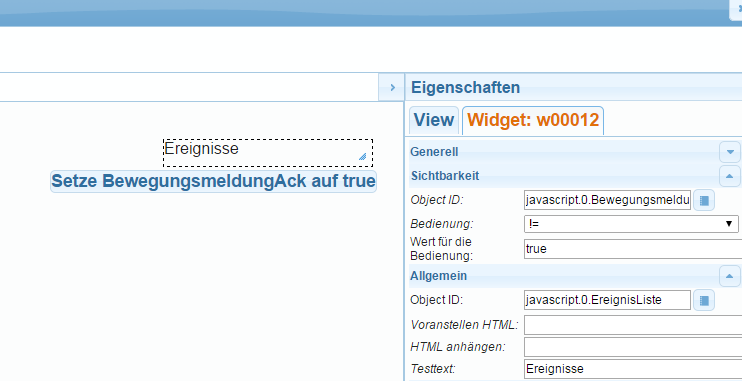Focus the Voranstellen HTML field
The image size is (742, 381).
(633, 325)
